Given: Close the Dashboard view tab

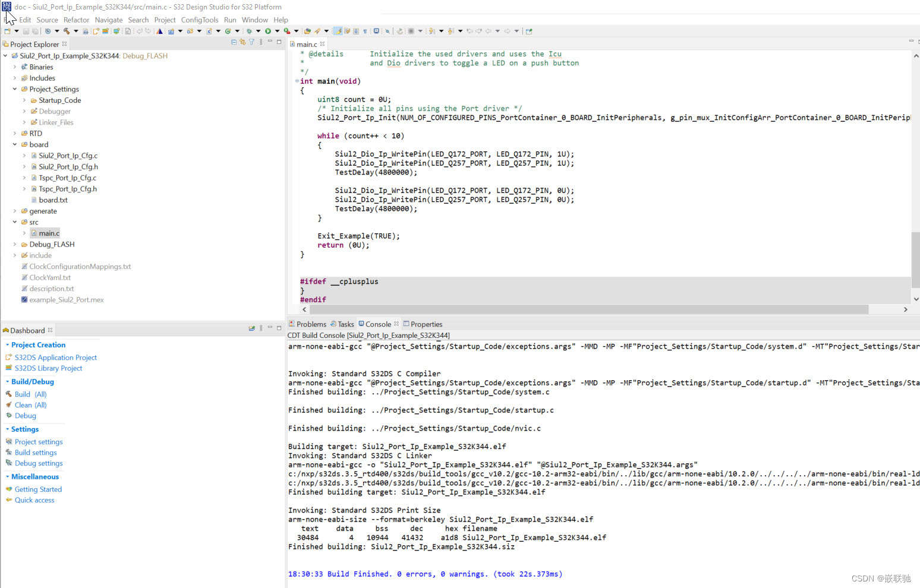Looking at the screenshot, I should tap(50, 330).
